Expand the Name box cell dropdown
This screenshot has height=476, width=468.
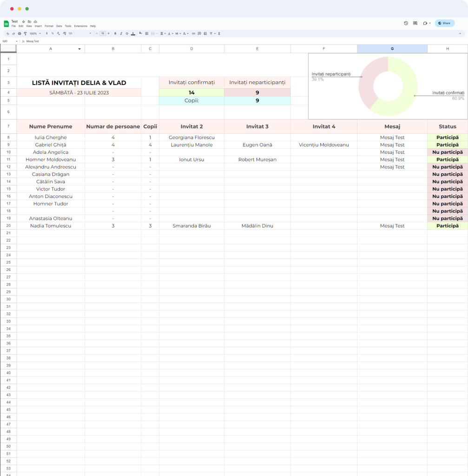click(x=17, y=41)
